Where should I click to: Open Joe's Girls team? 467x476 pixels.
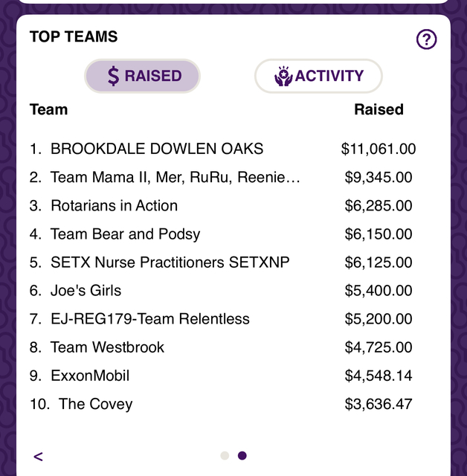coord(86,291)
